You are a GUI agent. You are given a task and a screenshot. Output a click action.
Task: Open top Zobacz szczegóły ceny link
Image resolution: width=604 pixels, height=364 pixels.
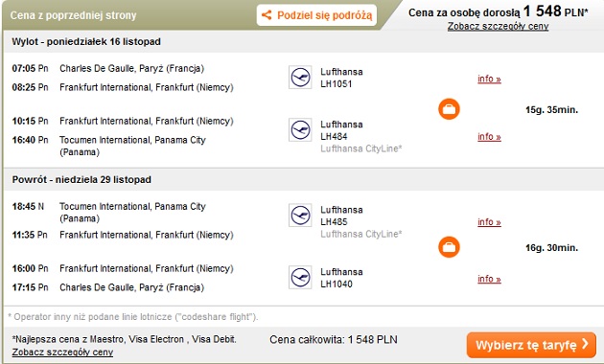click(499, 27)
